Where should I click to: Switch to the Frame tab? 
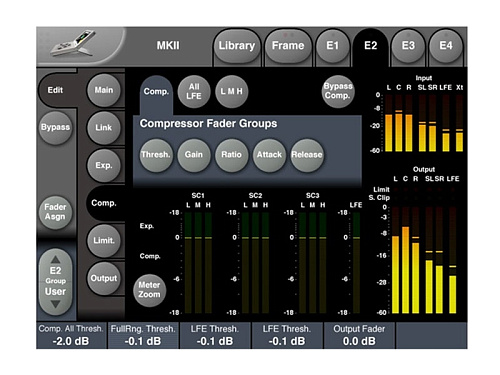[288, 46]
